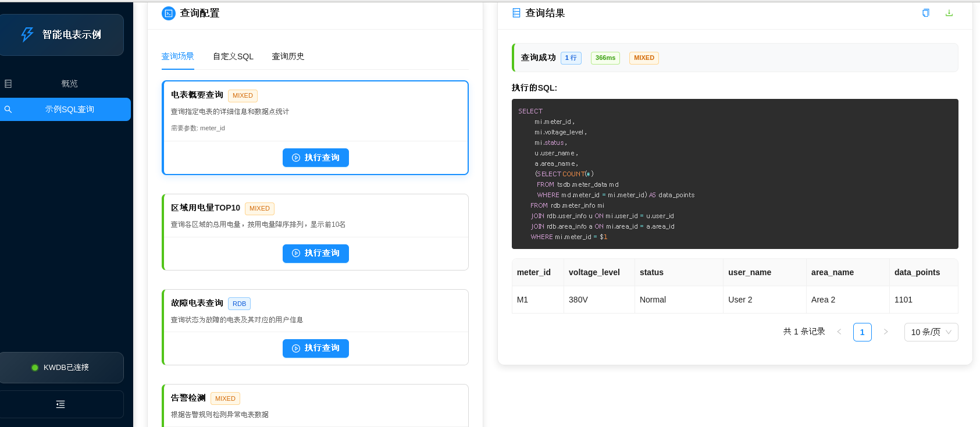Click the copy results icon
Viewport: 980px width, 427px height.
pyautogui.click(x=926, y=13)
